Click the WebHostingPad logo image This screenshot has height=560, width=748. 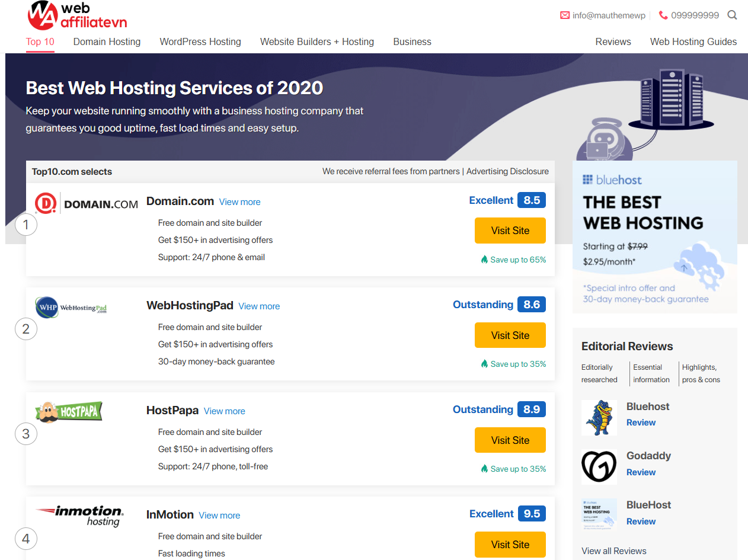[x=71, y=308]
